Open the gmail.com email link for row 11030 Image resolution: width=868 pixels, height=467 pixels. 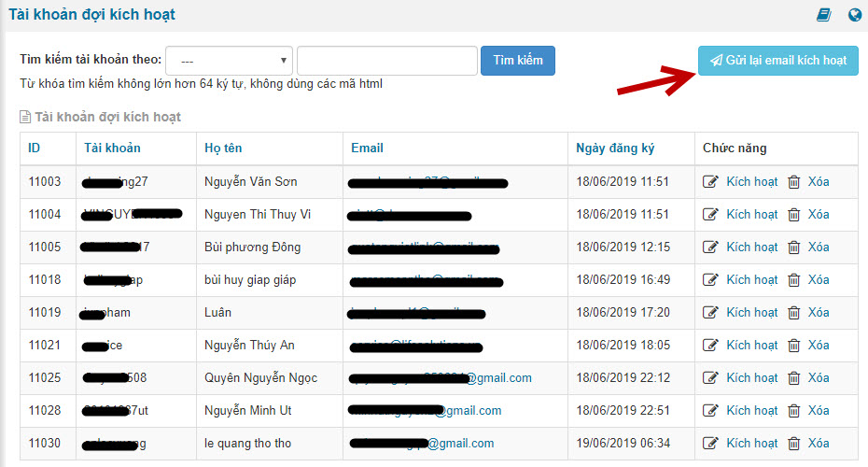pos(422,443)
